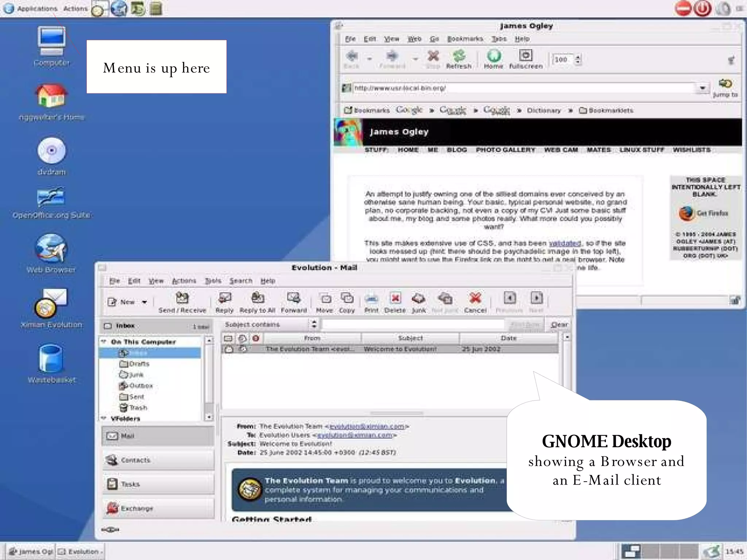The width and height of the screenshot is (747, 560).
Task: Click the red power icon in top panel
Action: click(703, 9)
